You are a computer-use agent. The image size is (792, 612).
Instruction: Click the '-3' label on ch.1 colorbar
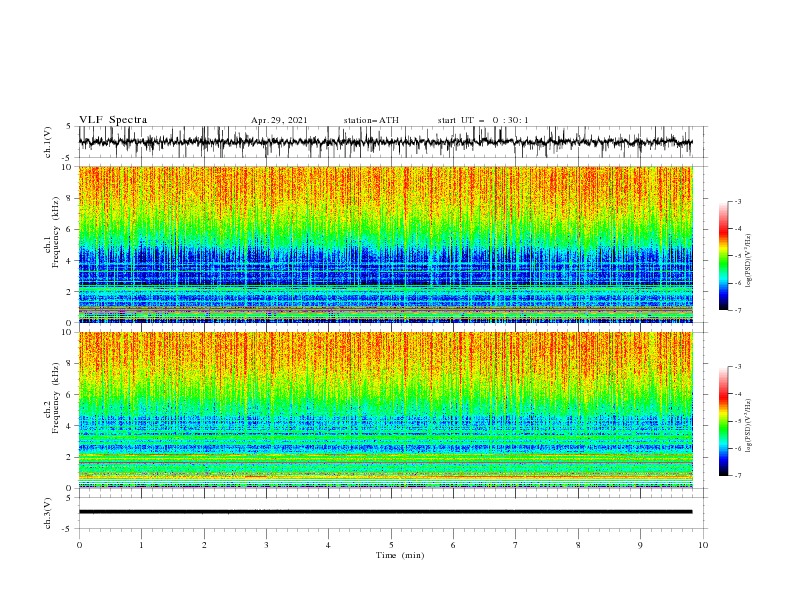738,202
